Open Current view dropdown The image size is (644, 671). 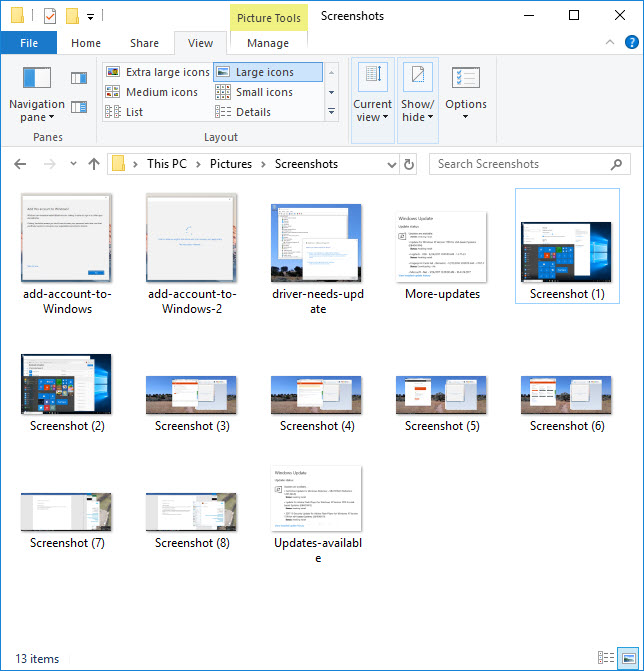(373, 100)
